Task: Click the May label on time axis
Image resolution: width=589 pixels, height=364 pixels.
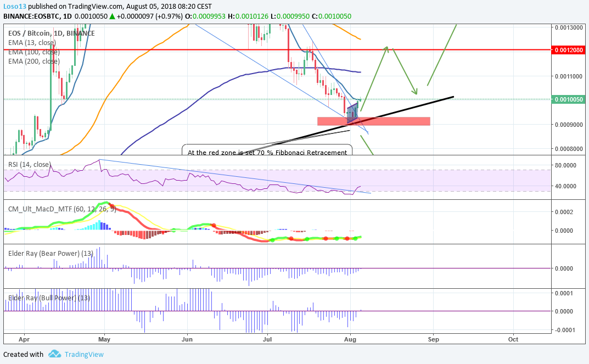Action: pos(104,339)
